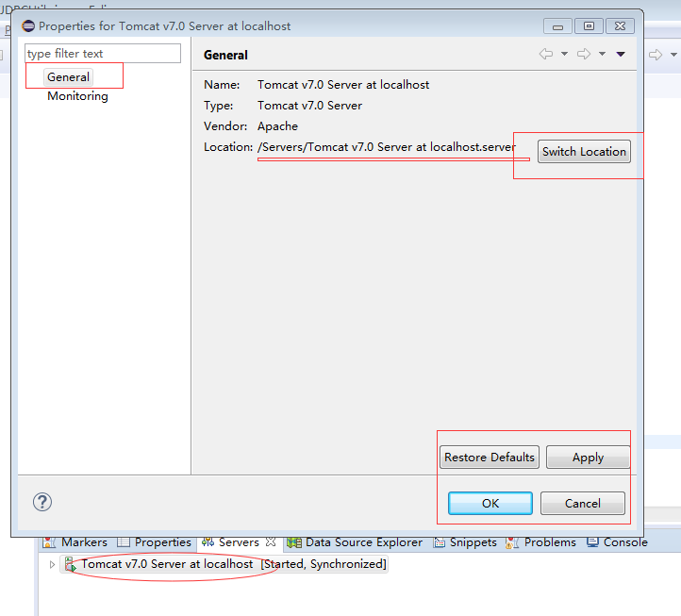Maximize the Properties dialog
681x616 pixels.
pyautogui.click(x=589, y=26)
